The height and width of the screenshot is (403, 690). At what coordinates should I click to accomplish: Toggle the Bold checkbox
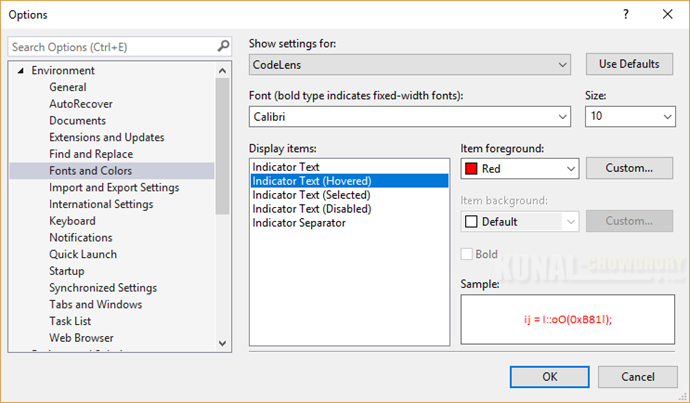467,254
